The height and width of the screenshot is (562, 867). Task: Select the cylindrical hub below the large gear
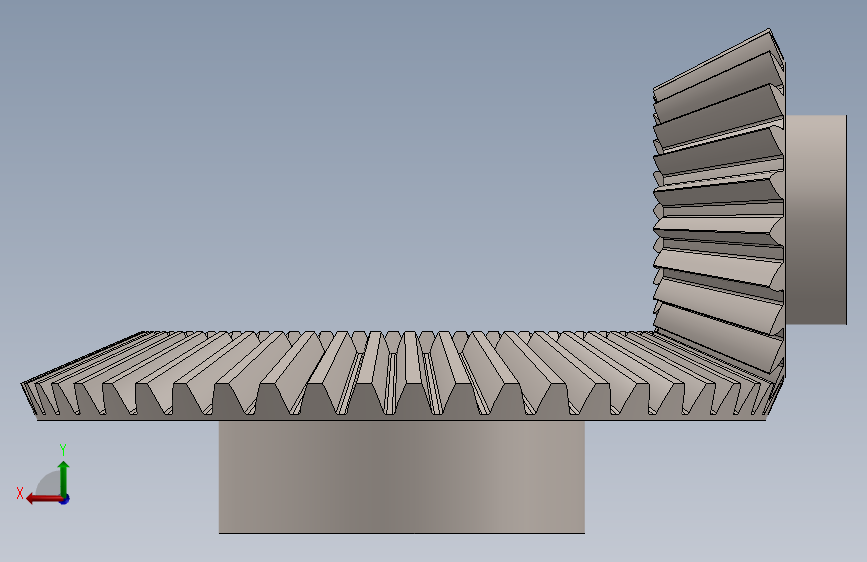pyautogui.click(x=401, y=477)
